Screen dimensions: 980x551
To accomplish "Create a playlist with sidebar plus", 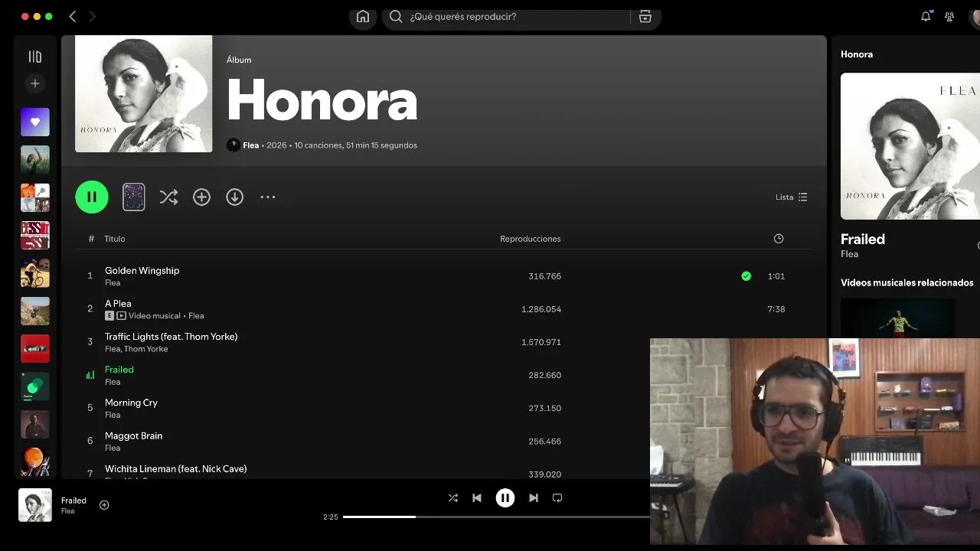I will tap(34, 83).
